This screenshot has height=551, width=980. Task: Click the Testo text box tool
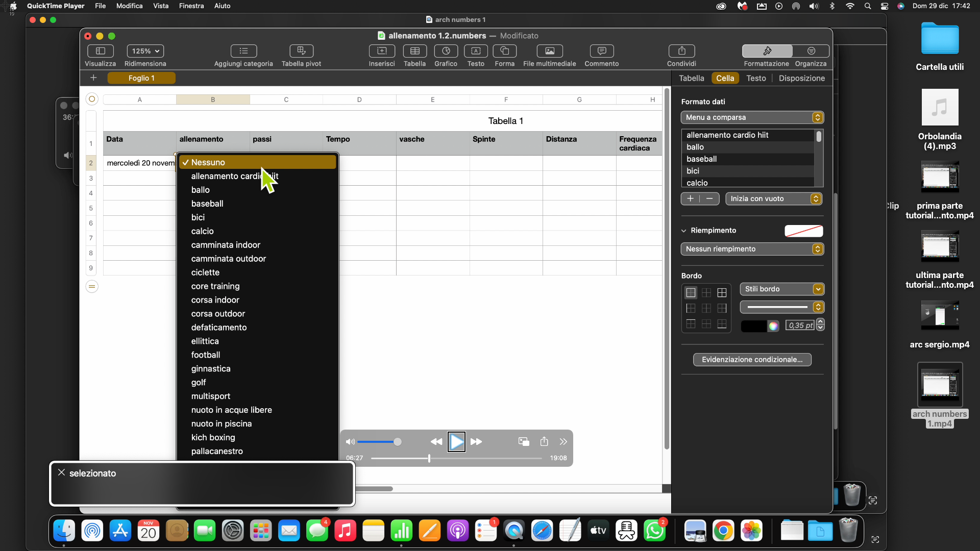pyautogui.click(x=476, y=51)
